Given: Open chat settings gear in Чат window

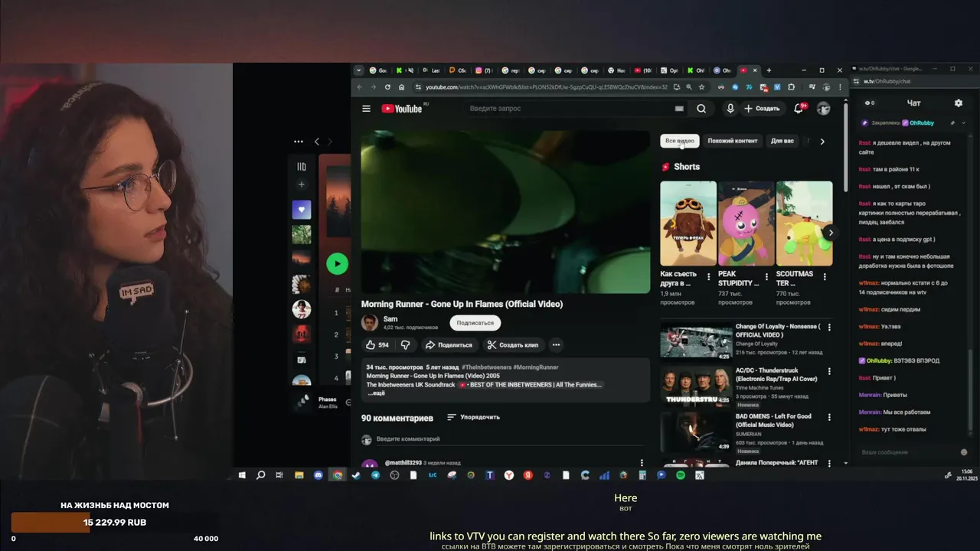Looking at the screenshot, I should (958, 103).
